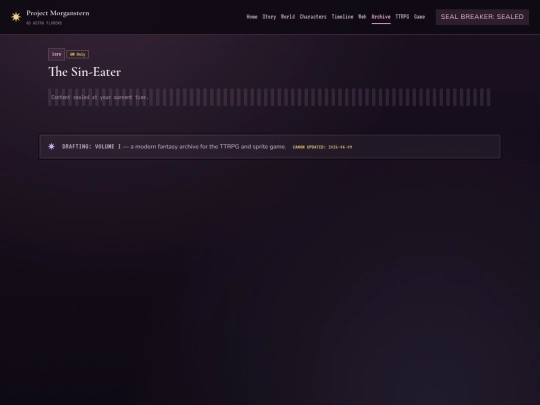Screen dimensions: 540x405
Task: Open the Characters nav item
Action: 313,17
